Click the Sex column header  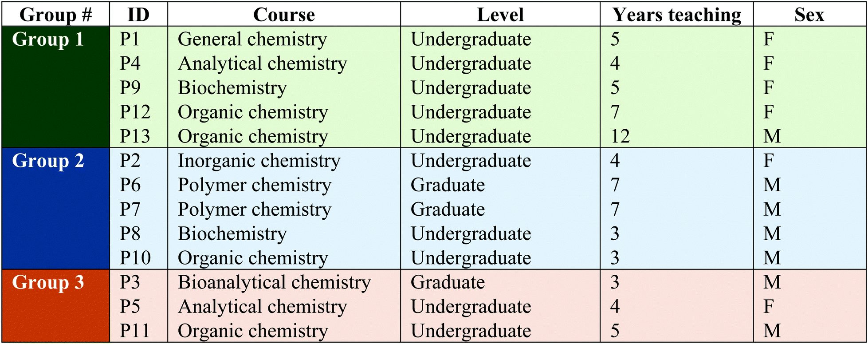pyautogui.click(x=809, y=14)
